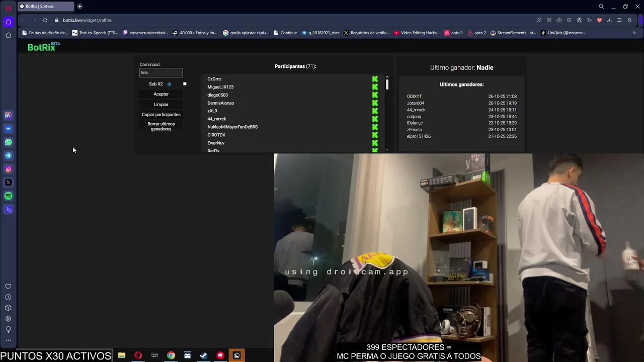Click past winner elpro151426
This screenshot has height=362, width=644.
click(x=419, y=136)
